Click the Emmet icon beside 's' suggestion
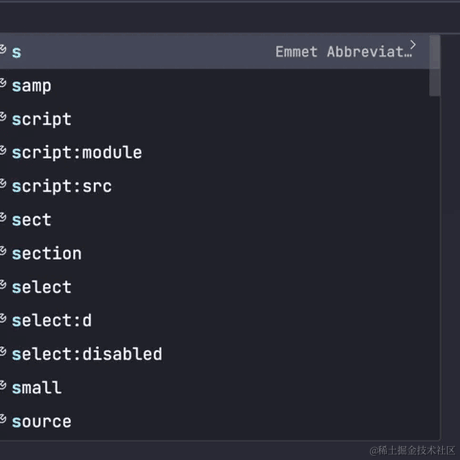The width and height of the screenshot is (460, 460). (x=3, y=49)
